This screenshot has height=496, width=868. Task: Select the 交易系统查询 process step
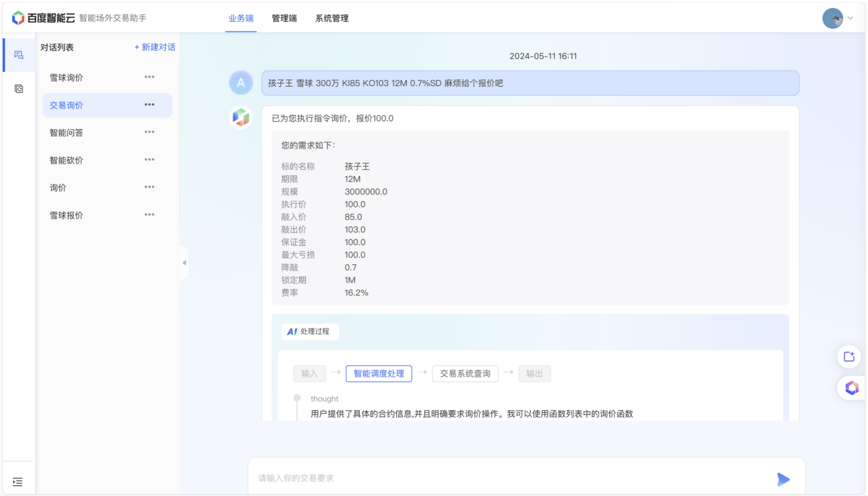(x=465, y=374)
